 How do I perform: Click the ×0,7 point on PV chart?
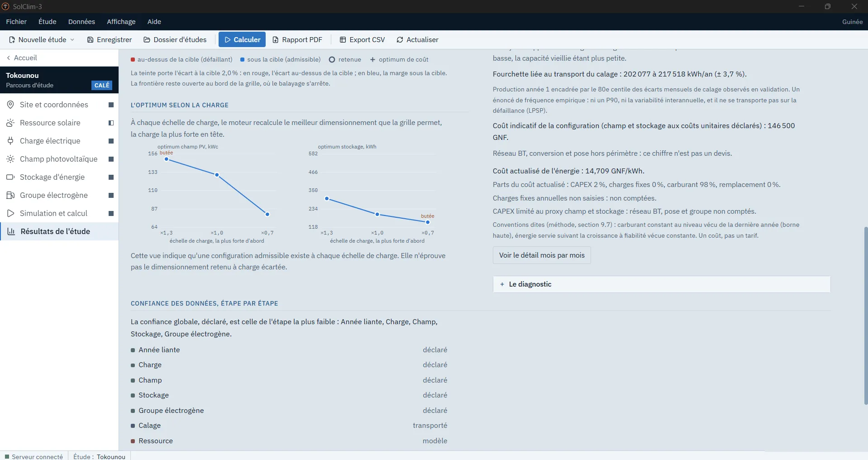(267, 214)
